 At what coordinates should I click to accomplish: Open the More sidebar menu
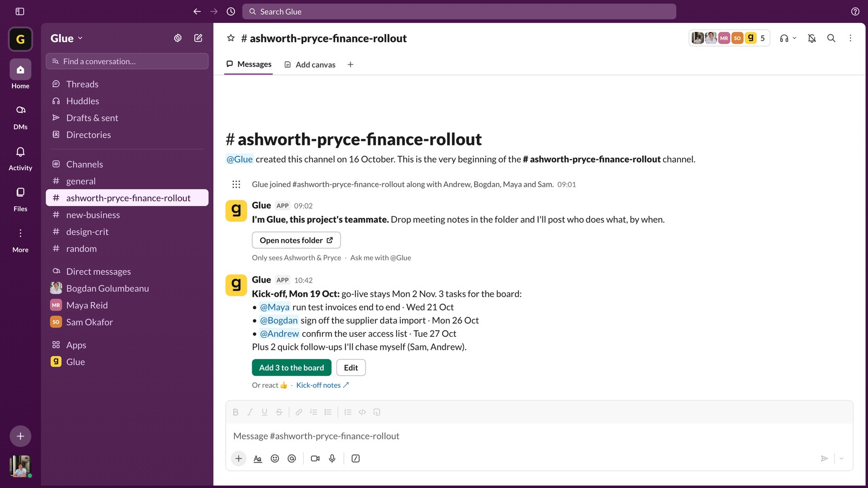pos(21,240)
